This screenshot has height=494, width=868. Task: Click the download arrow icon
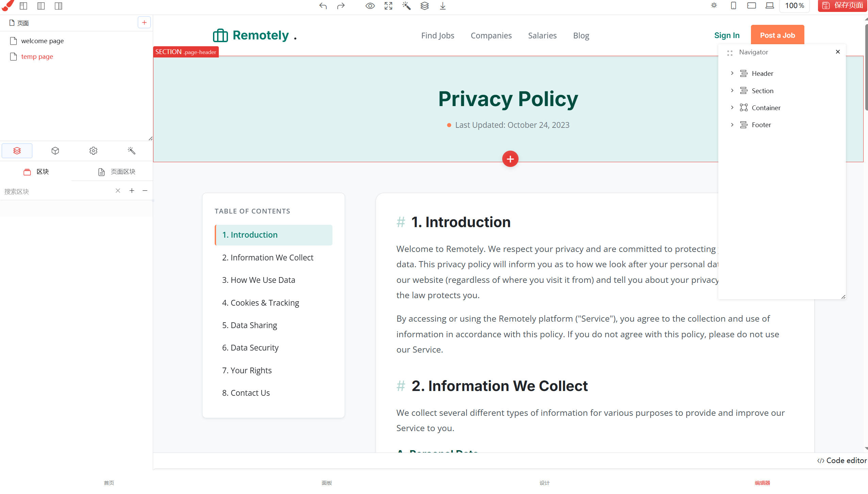click(442, 6)
